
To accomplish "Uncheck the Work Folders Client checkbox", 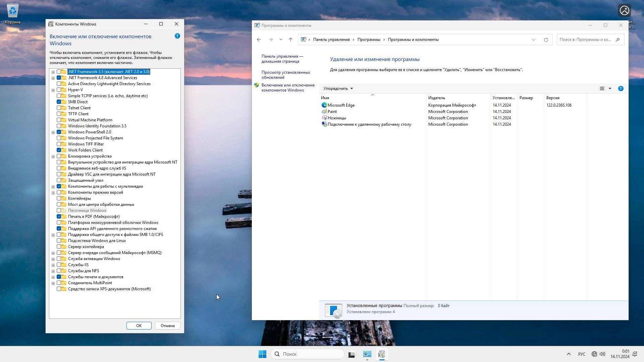I will (x=59, y=150).
